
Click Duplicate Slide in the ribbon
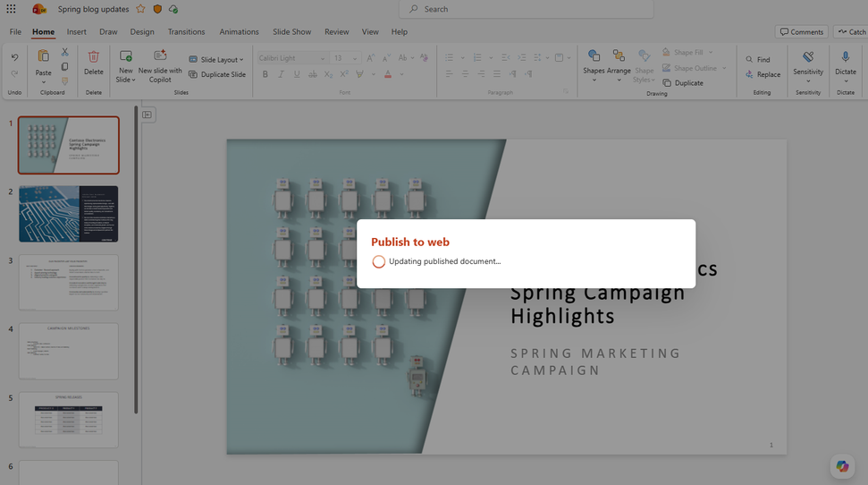point(217,74)
